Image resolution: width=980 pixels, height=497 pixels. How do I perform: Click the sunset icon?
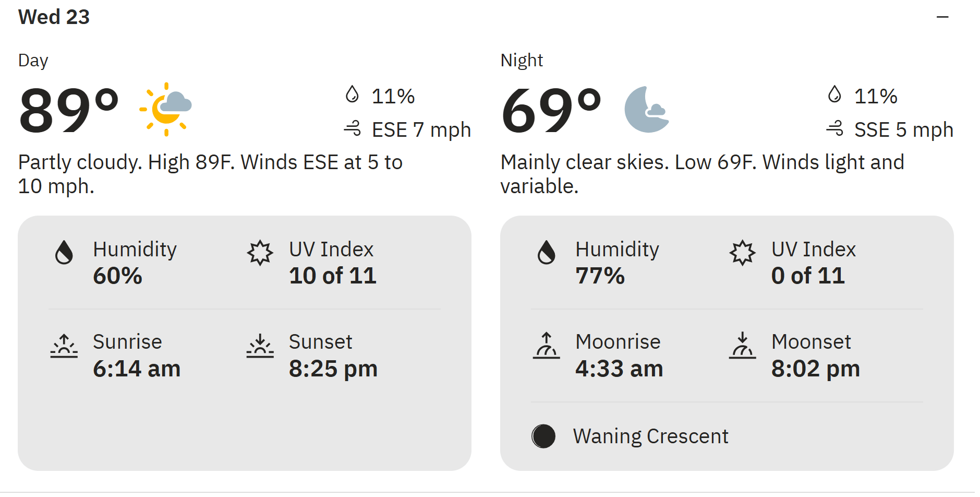pyautogui.click(x=260, y=346)
